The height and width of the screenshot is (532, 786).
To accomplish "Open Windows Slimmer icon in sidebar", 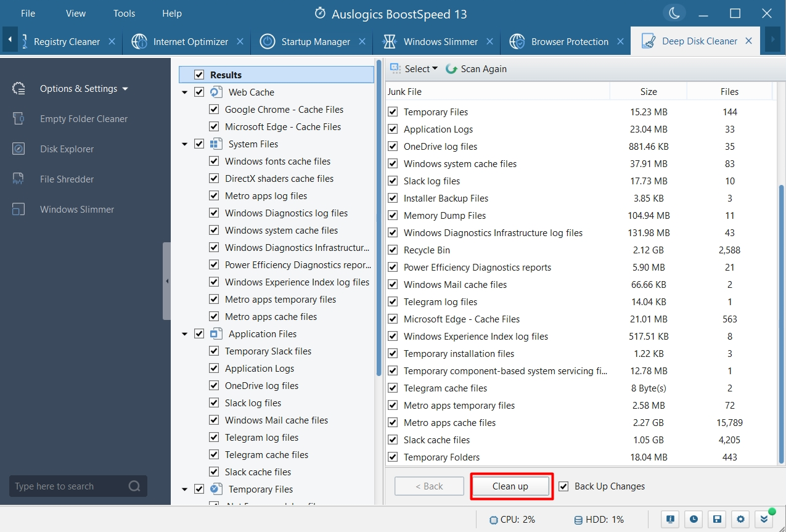I will coord(18,210).
